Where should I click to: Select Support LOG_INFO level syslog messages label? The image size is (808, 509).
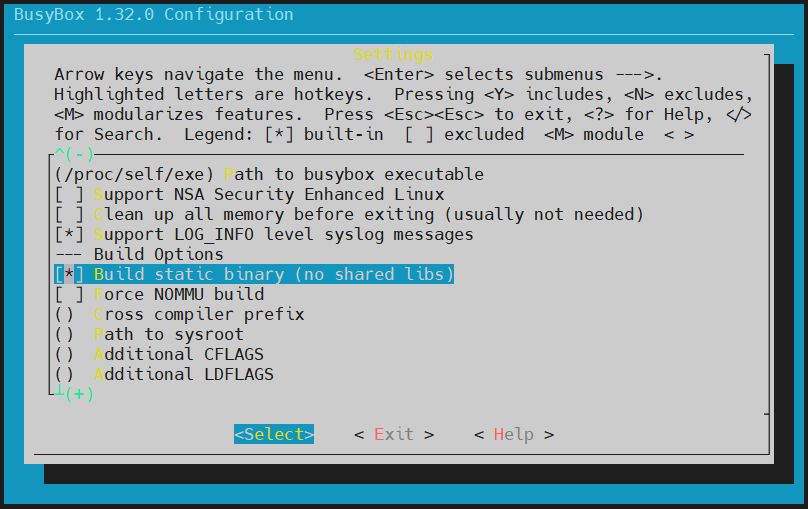click(283, 234)
